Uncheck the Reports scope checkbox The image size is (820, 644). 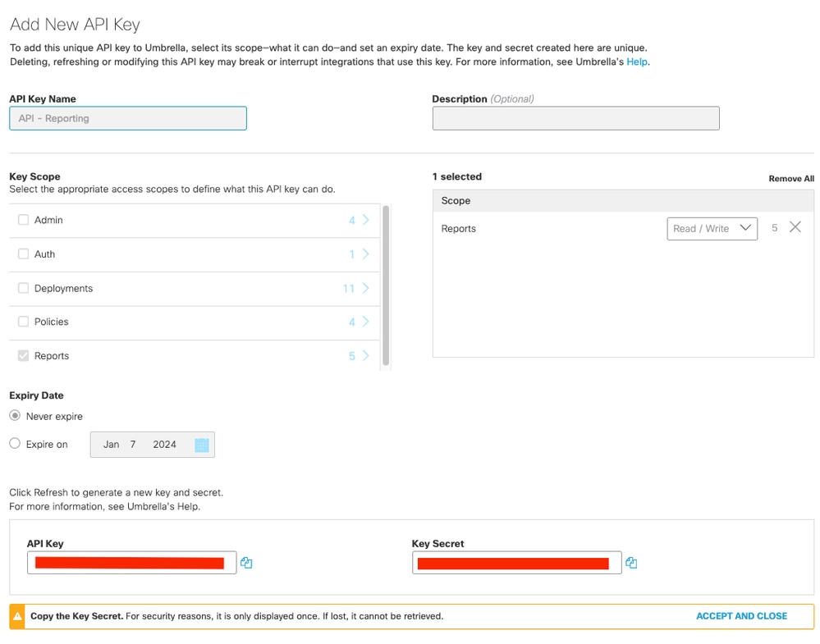tap(24, 356)
